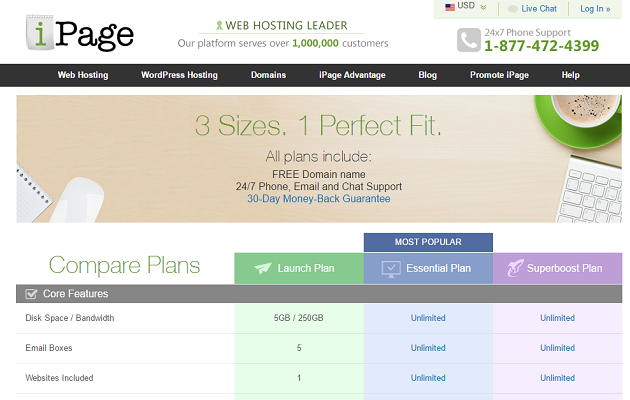630x400 pixels.
Task: Click the Core Features checkmark icon
Action: tap(31, 294)
